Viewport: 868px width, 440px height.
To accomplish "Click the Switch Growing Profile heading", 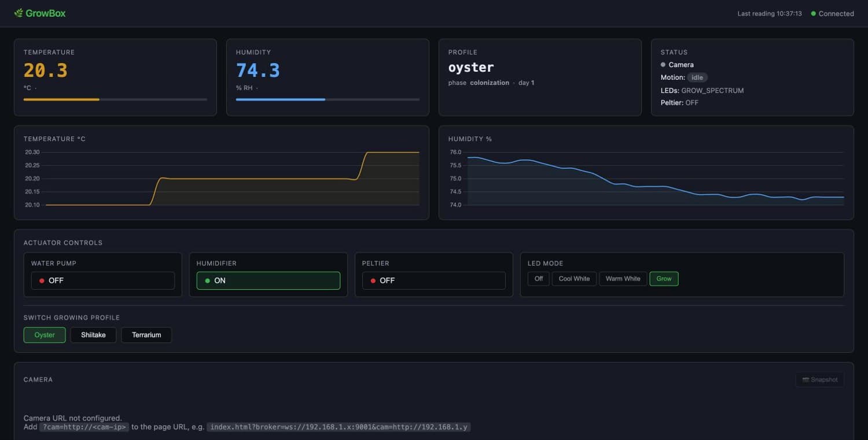I will point(72,317).
